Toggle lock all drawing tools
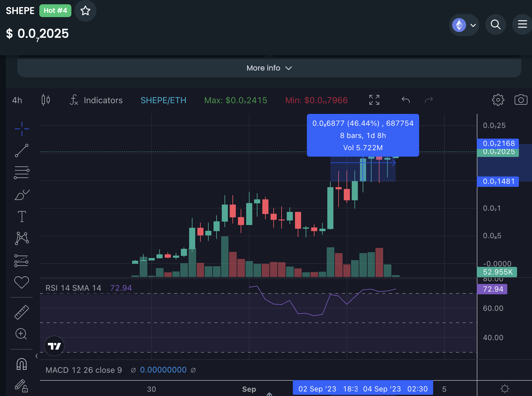532x396 pixels. point(22,386)
